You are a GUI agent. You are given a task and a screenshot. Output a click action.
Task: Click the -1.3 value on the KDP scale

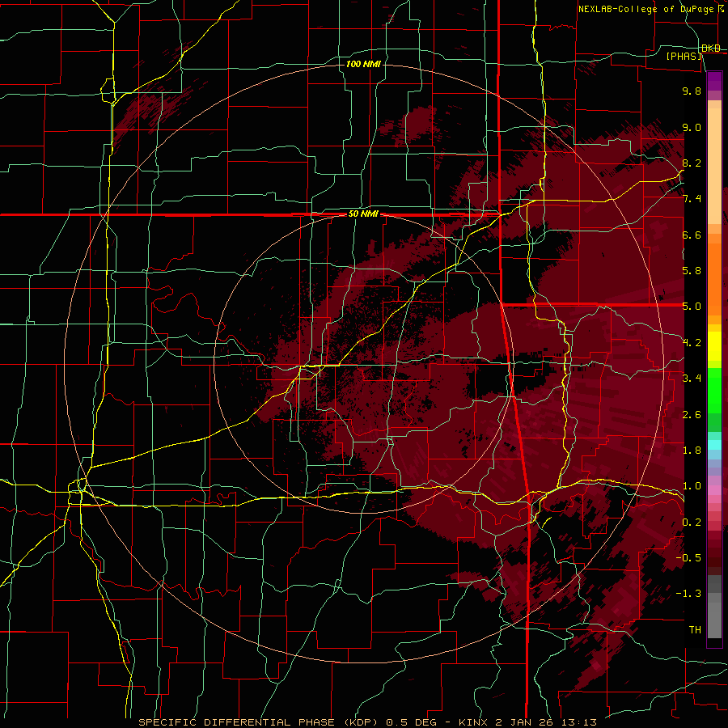[688, 594]
